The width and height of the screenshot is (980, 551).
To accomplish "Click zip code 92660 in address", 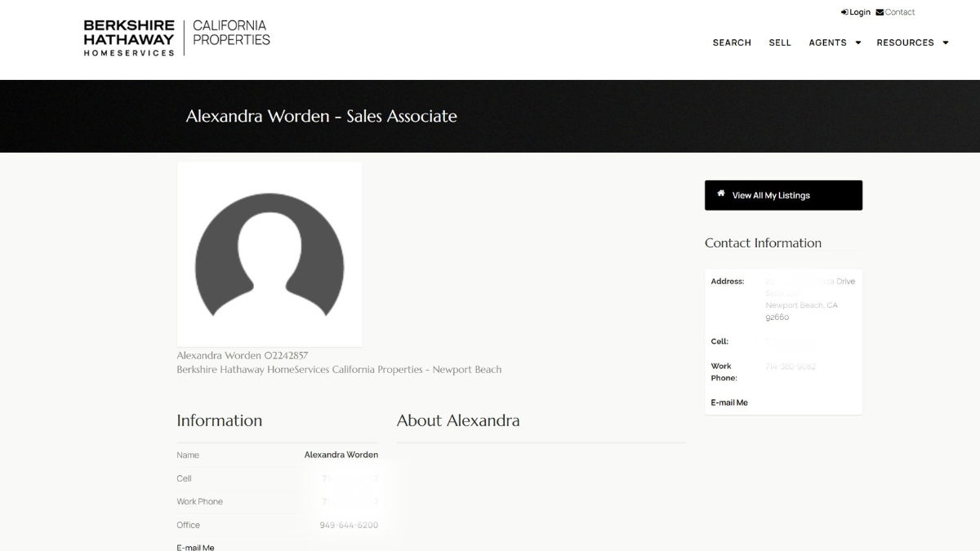I will (x=777, y=318).
